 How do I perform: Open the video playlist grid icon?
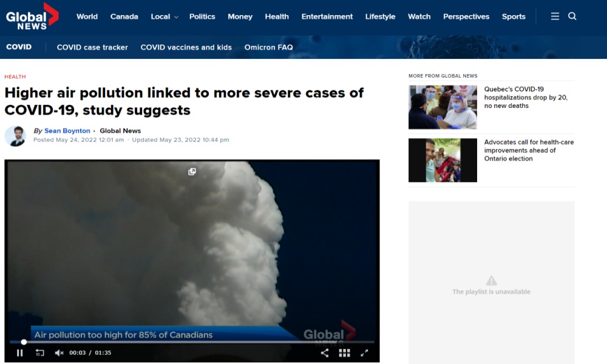[x=345, y=353]
